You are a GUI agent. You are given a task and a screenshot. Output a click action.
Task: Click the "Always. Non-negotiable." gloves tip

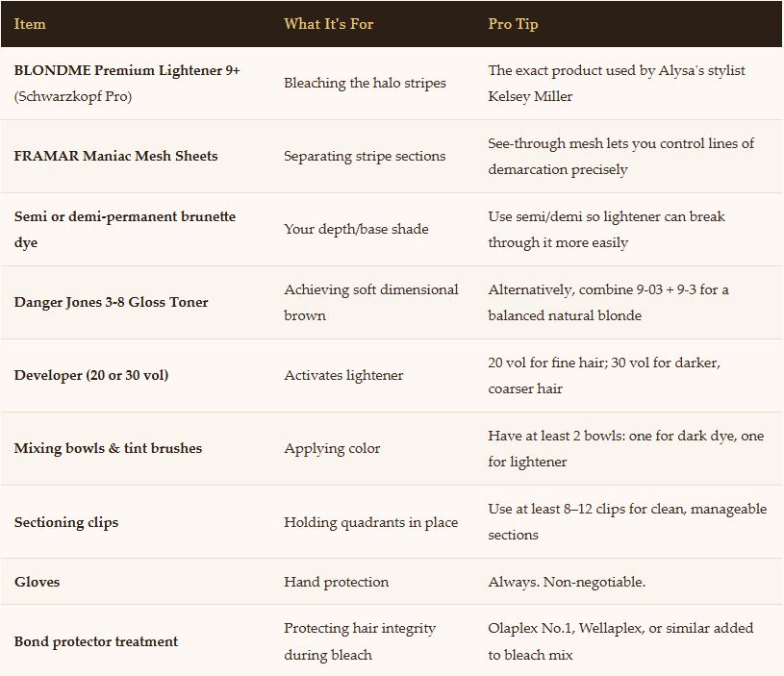[567, 582]
